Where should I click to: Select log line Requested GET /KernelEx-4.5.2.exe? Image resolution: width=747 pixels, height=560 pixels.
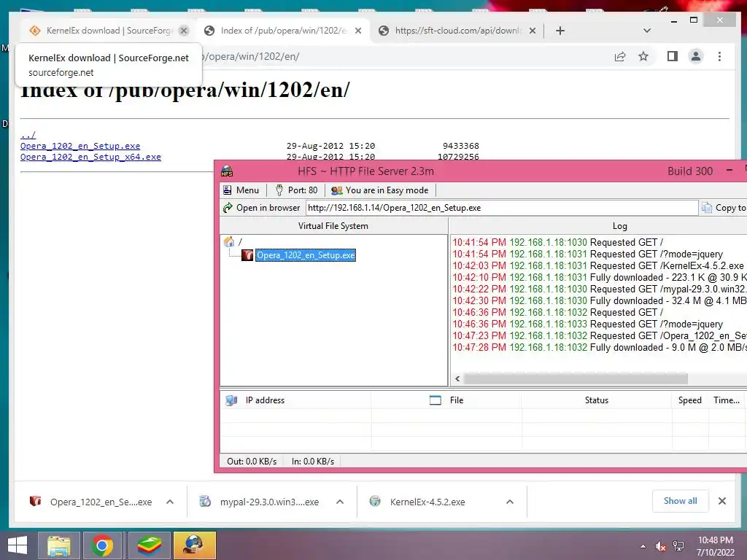click(599, 265)
